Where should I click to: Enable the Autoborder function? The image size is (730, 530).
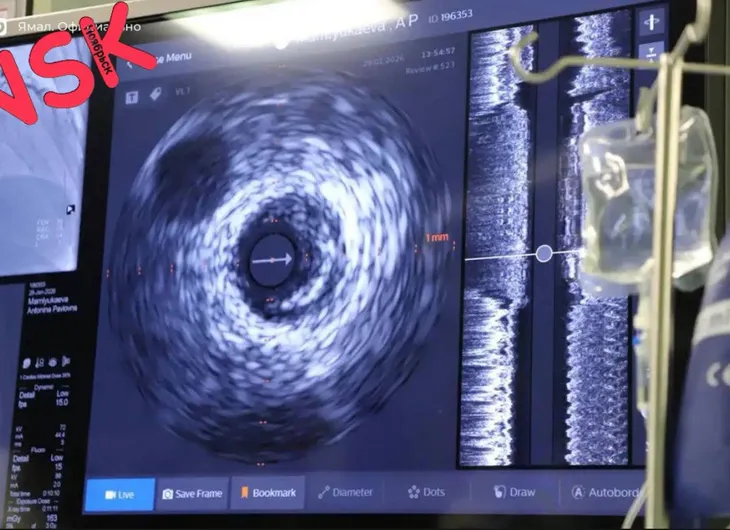click(604, 492)
